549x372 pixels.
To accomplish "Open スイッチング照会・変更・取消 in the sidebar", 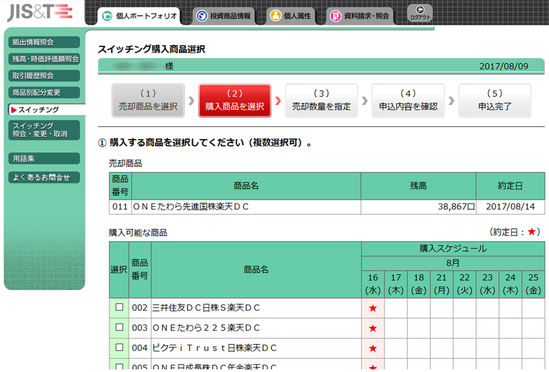I will (x=44, y=130).
